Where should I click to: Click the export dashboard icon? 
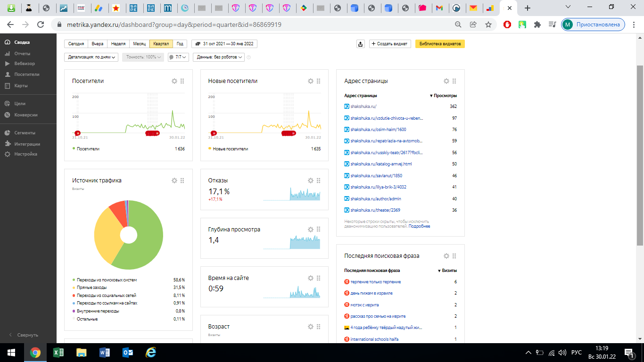coord(361,44)
